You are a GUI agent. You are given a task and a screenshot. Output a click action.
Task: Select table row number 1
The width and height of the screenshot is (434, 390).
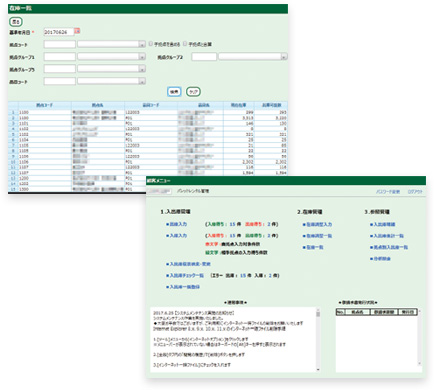tap(13, 112)
